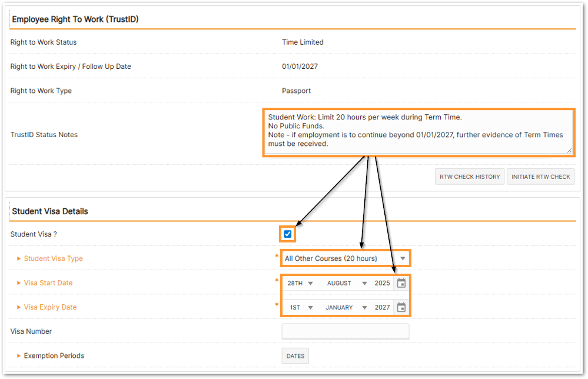
Task: Click the orange arrow beside Visa Start Date
Action: (x=19, y=283)
